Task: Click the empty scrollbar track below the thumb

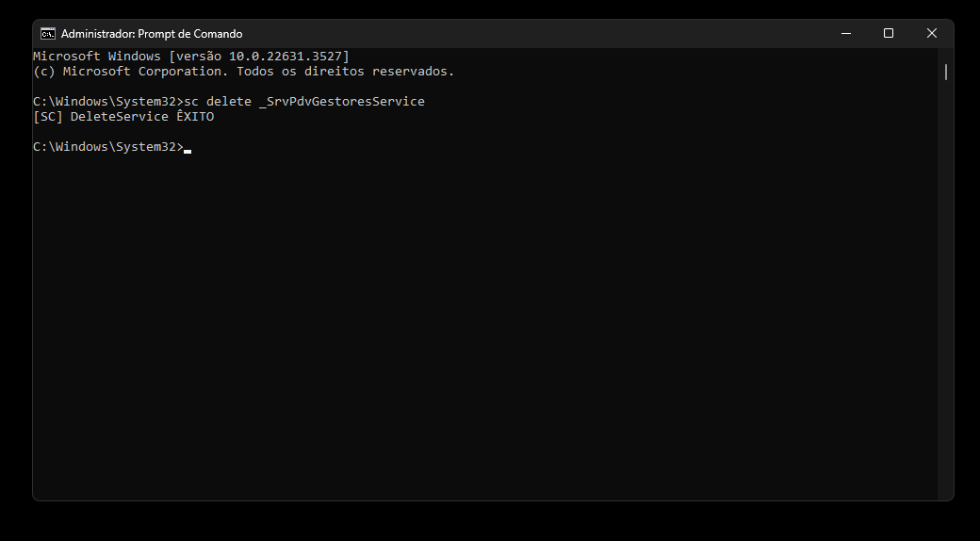Action: coord(945,283)
